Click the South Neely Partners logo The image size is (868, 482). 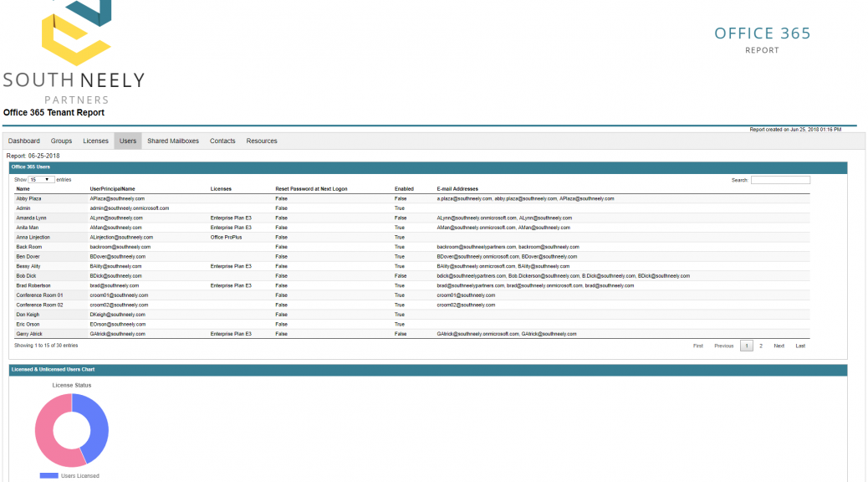pos(74,53)
